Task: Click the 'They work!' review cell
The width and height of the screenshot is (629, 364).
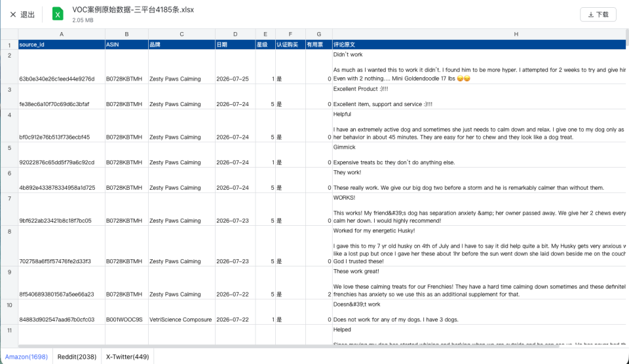Action: point(479,180)
